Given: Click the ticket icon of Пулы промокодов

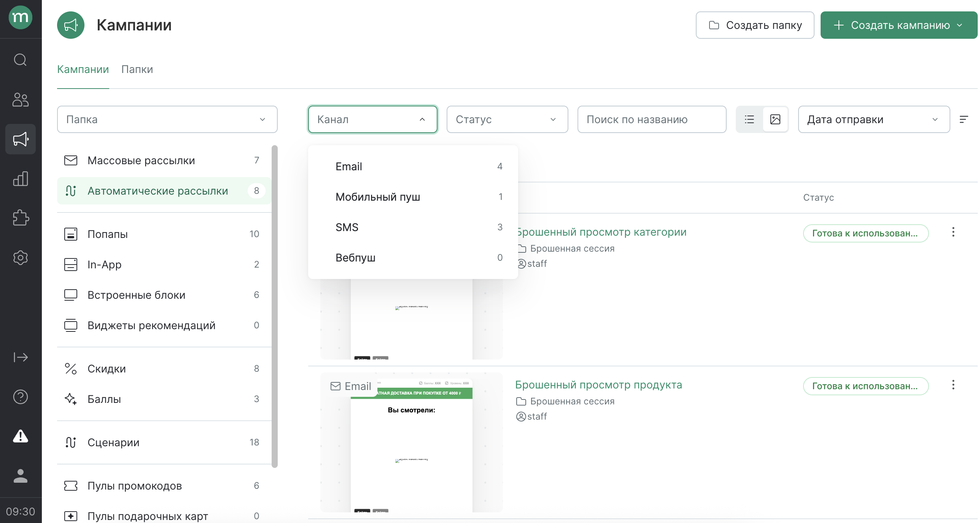Looking at the screenshot, I should [x=71, y=486].
